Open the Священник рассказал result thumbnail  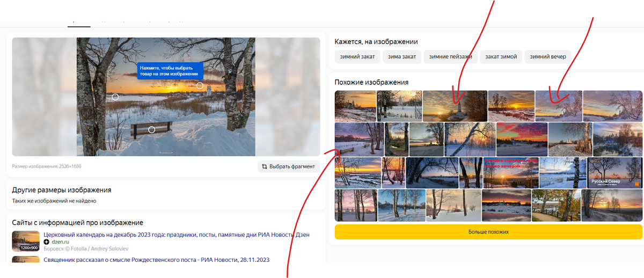click(x=26, y=259)
